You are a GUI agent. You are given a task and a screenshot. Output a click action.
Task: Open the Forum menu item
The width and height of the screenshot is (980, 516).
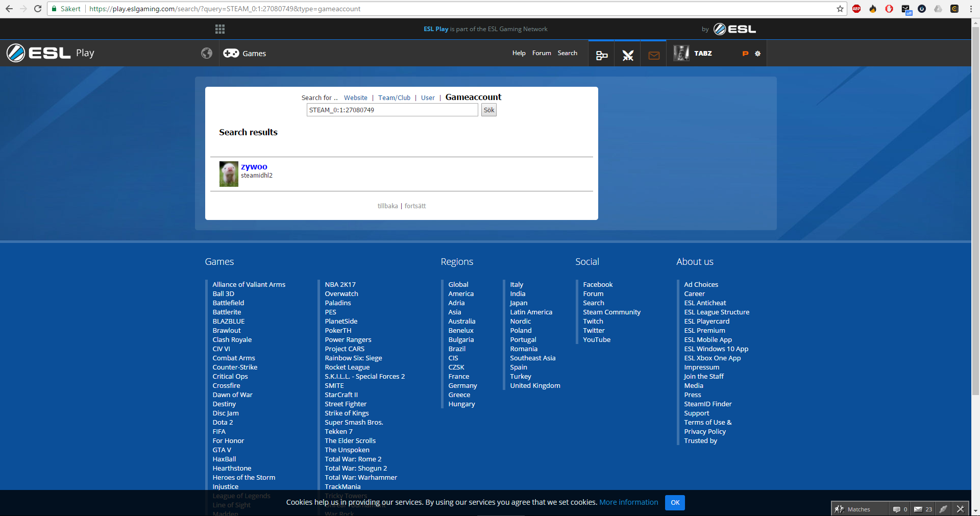pos(542,53)
